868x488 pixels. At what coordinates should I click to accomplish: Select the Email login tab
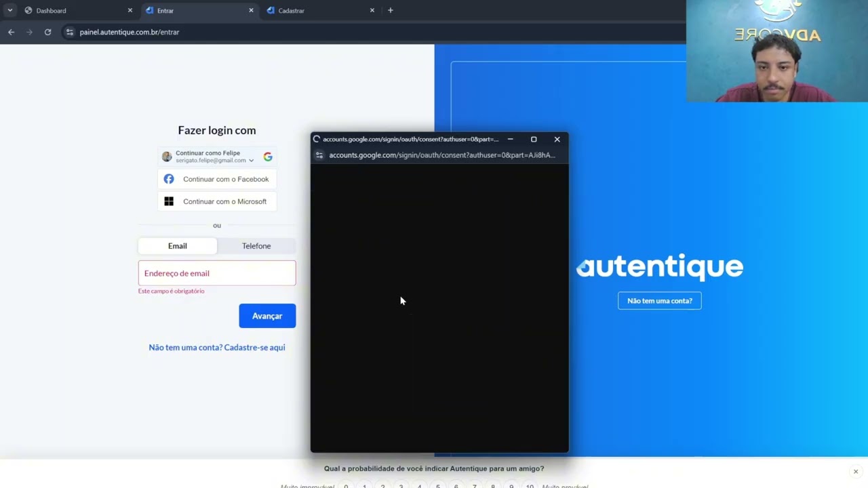click(178, 246)
